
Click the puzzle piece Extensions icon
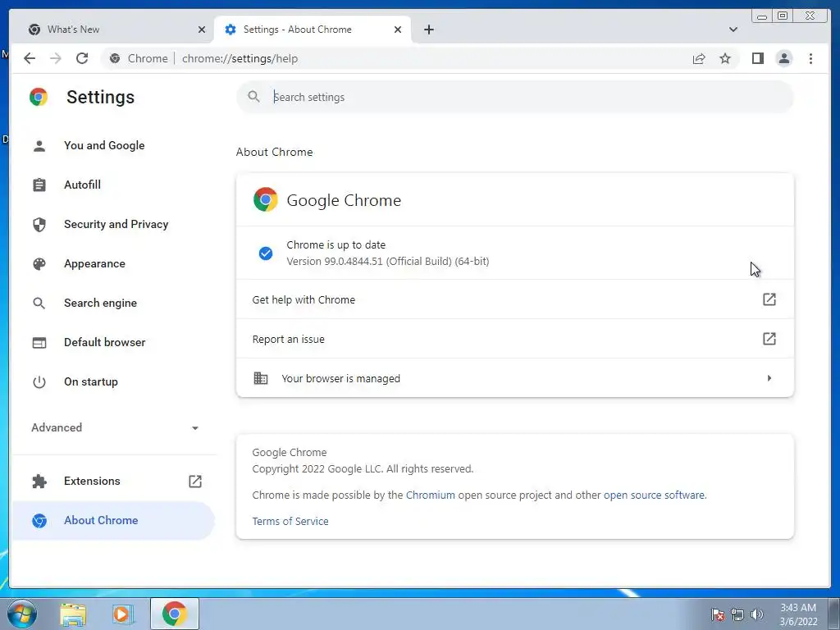[x=39, y=481]
